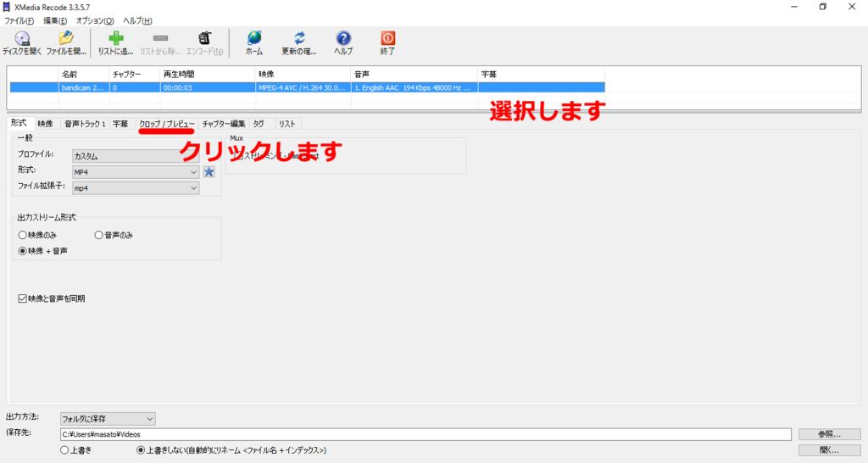Open the 形式 MP4 dropdown
Viewport: 868px width, 463px height.
tap(136, 172)
